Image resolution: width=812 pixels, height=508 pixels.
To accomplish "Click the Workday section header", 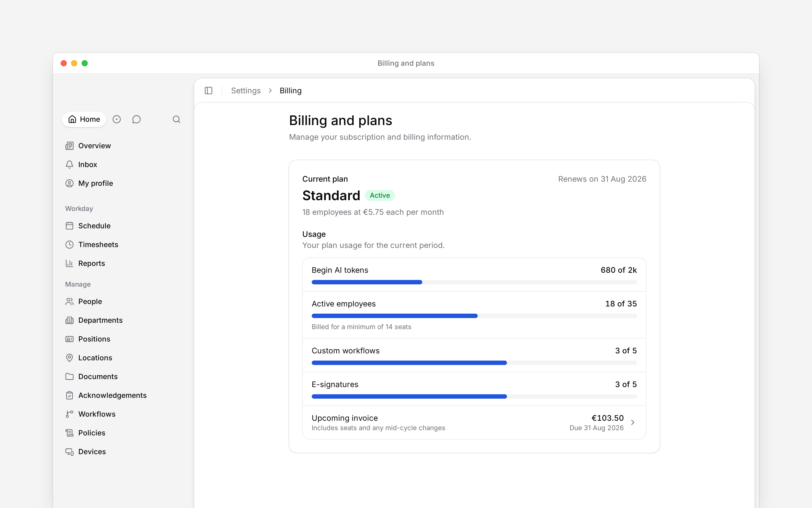I will coord(79,209).
